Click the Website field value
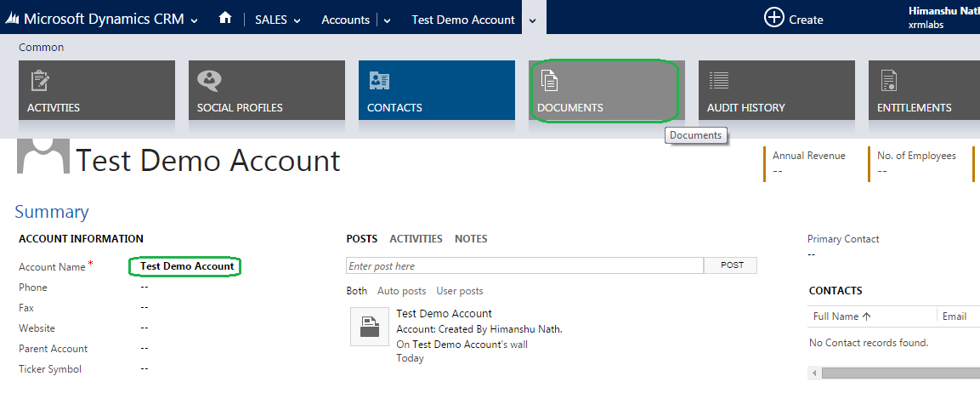This screenshot has width=980, height=399. pyautogui.click(x=144, y=328)
